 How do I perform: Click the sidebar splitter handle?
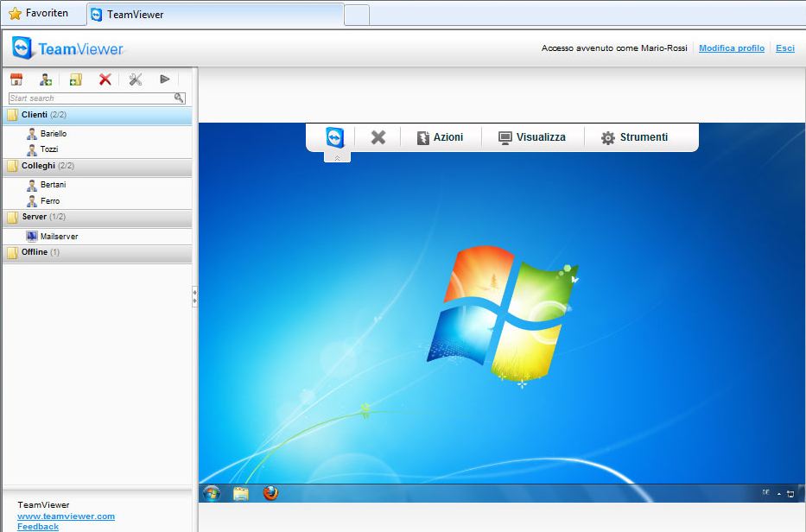click(195, 296)
